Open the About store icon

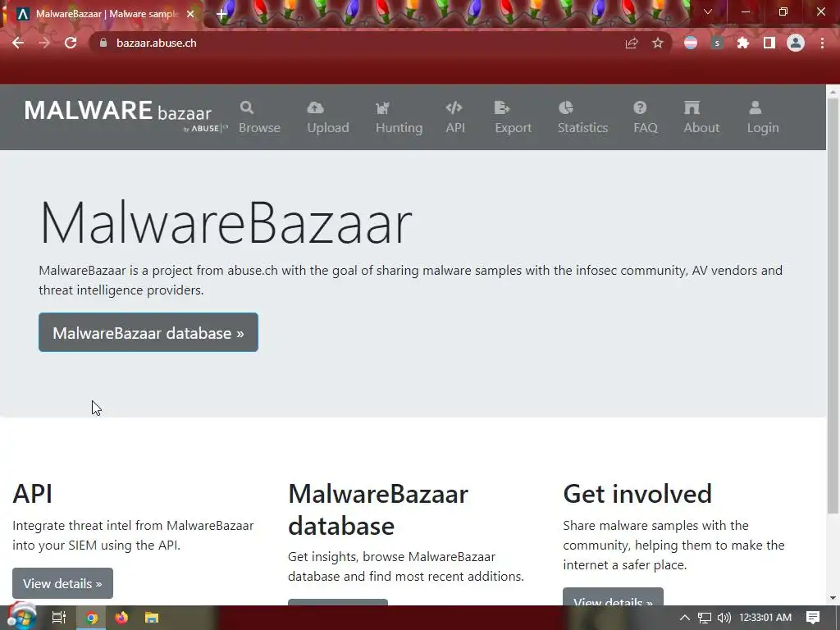coord(692,107)
